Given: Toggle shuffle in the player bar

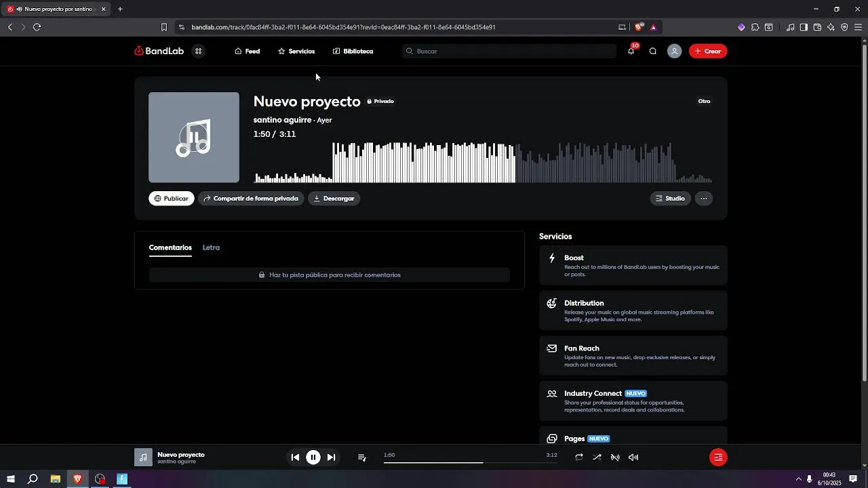Looking at the screenshot, I should pyautogui.click(x=597, y=457).
